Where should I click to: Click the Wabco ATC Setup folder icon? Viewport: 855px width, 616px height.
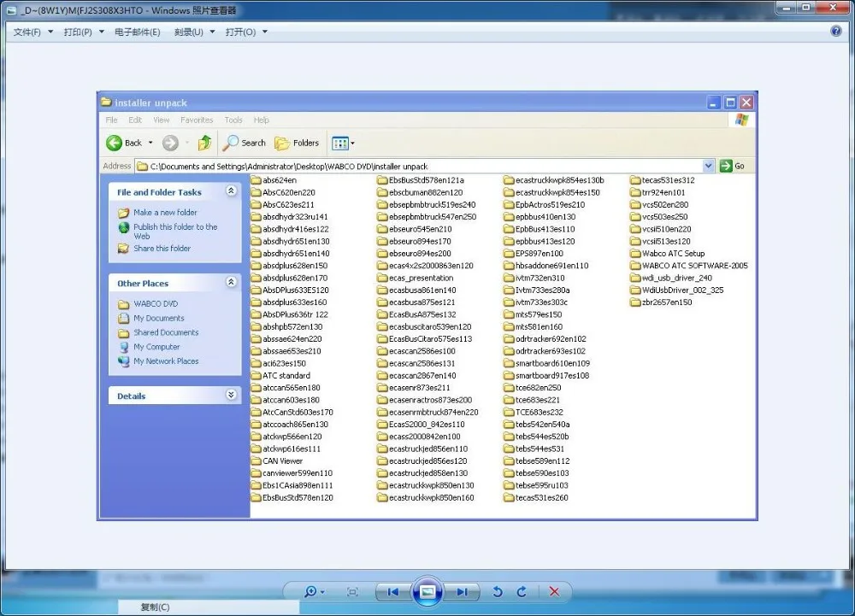click(635, 253)
